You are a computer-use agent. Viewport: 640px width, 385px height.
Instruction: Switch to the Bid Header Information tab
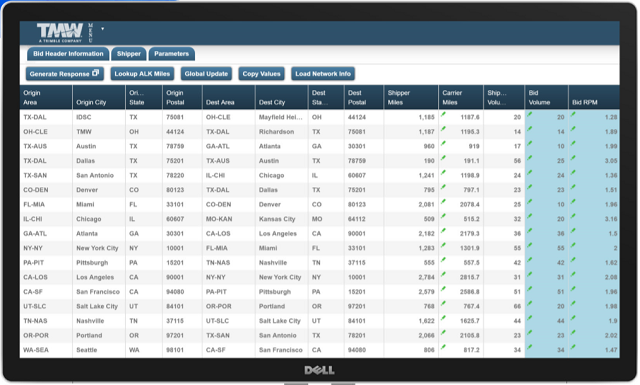tap(68, 54)
